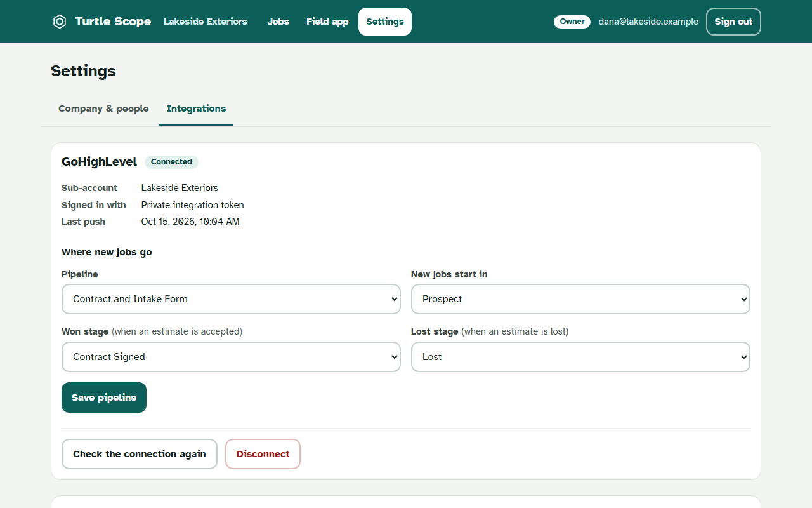Screen dimensions: 812x508
Task: Disconnect the GoHighLevel integration
Action: click(x=263, y=454)
